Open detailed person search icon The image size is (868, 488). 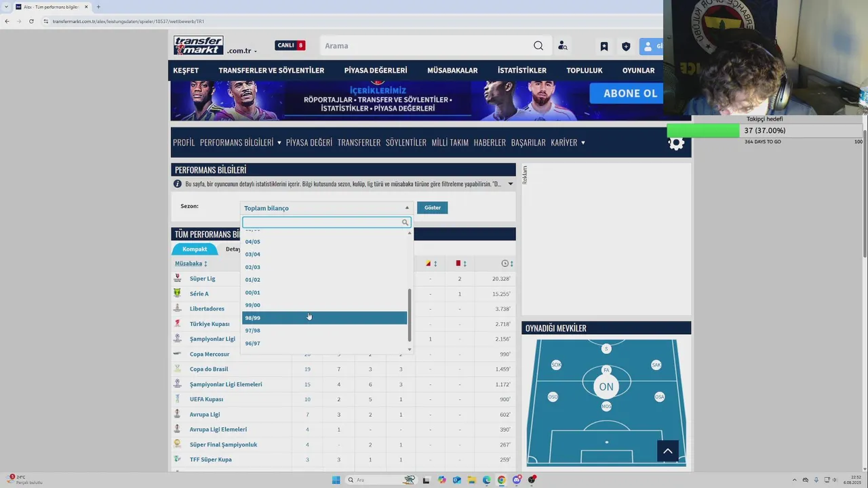click(x=562, y=46)
